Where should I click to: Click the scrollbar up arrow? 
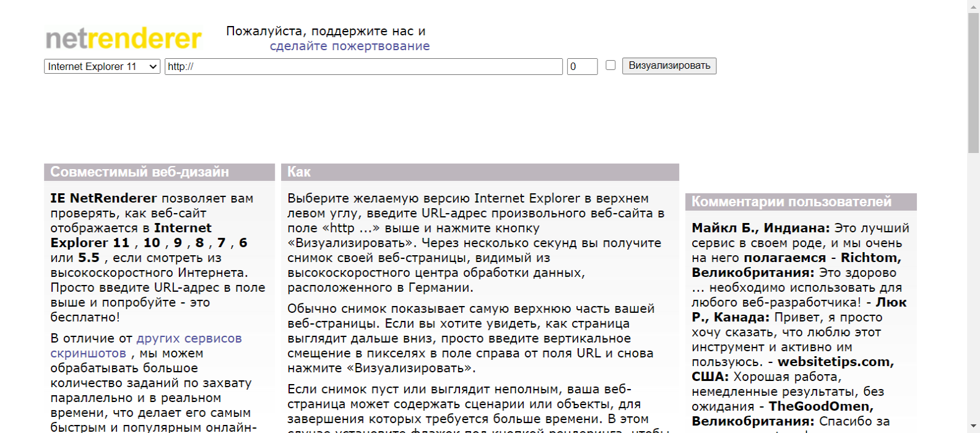pos(973,5)
